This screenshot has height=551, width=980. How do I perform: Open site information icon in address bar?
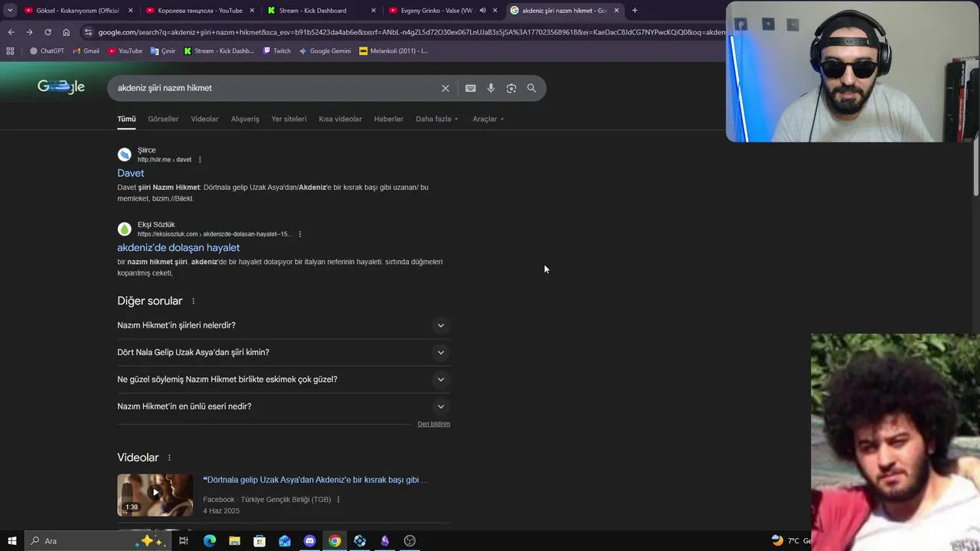coord(88,32)
